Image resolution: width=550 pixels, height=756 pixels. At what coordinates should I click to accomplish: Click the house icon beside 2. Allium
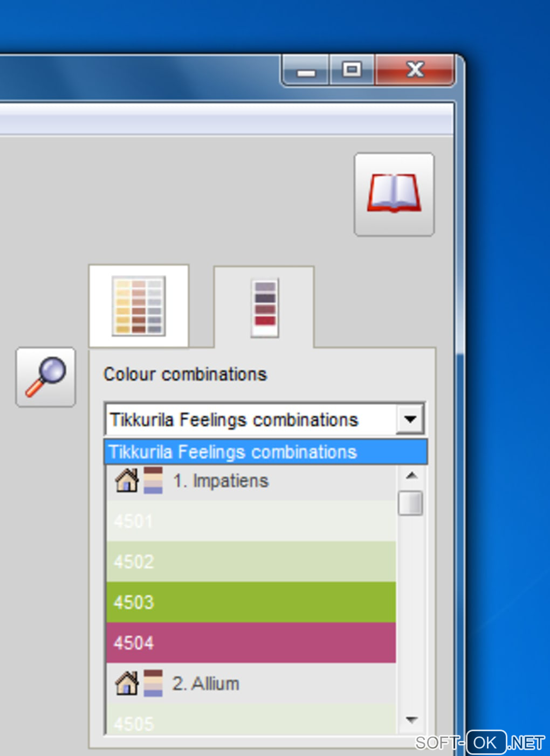click(127, 683)
